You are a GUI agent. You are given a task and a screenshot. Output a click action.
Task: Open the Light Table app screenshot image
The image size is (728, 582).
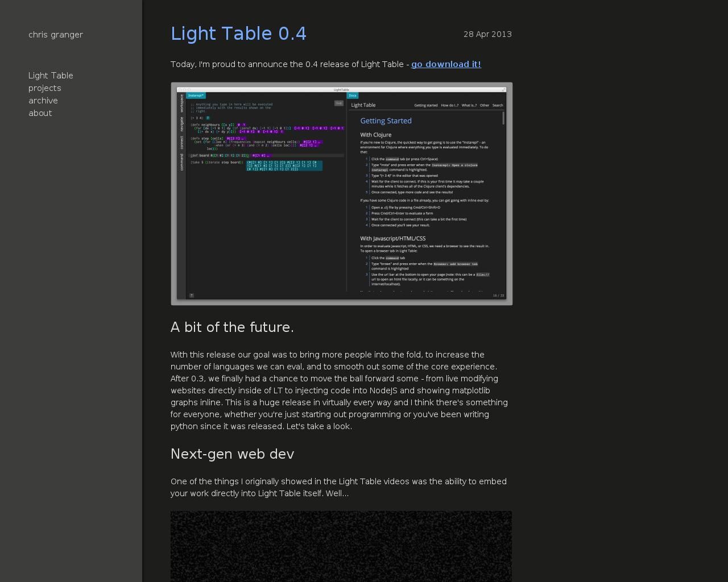[x=342, y=194]
